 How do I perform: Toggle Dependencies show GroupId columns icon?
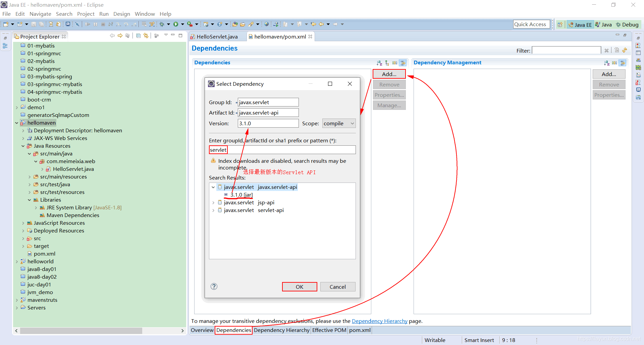395,63
